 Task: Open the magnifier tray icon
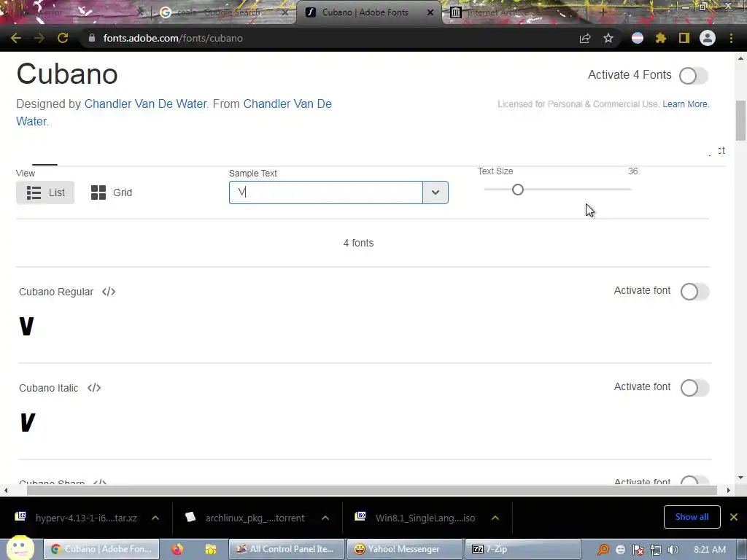[x=603, y=550]
